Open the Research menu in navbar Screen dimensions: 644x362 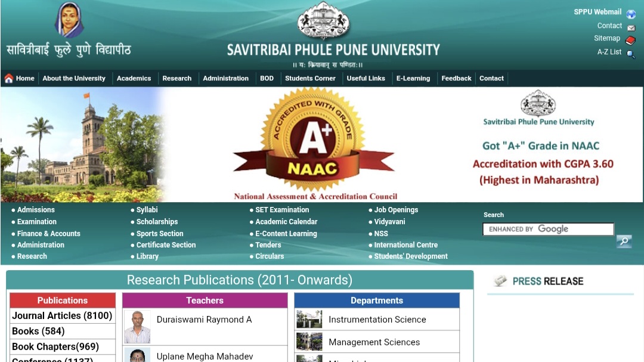[x=177, y=78]
